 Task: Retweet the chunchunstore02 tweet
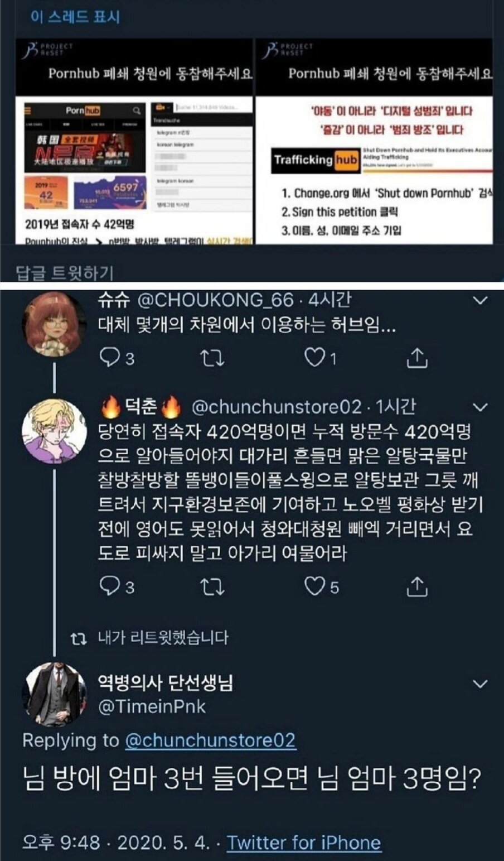tap(212, 586)
